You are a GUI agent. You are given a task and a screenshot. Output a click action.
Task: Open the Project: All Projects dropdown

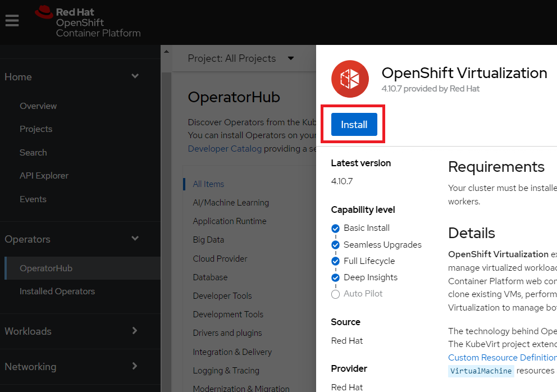(x=241, y=58)
